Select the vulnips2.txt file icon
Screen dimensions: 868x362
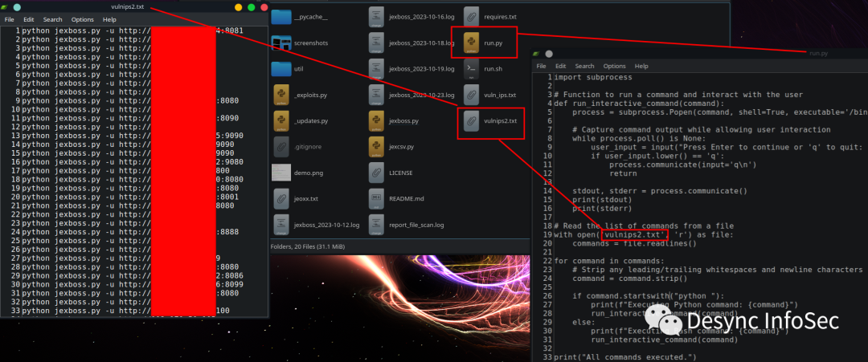(x=472, y=121)
